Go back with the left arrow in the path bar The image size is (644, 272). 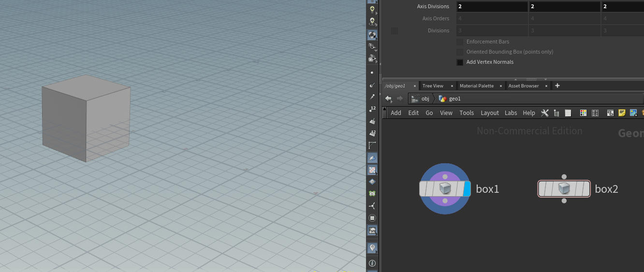click(x=388, y=99)
